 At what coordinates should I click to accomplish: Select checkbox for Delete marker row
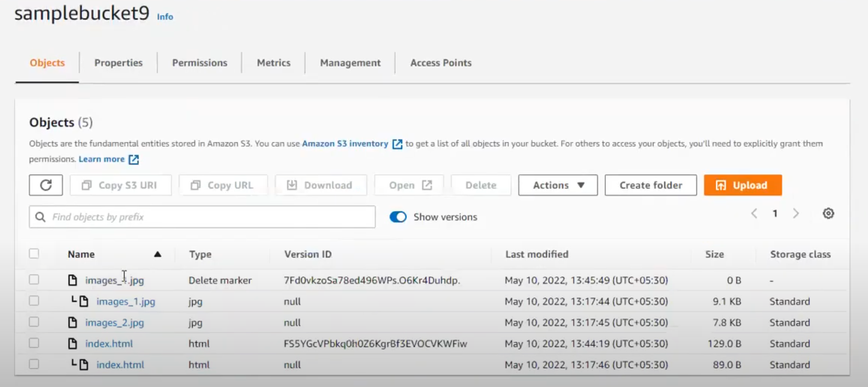[x=34, y=279]
